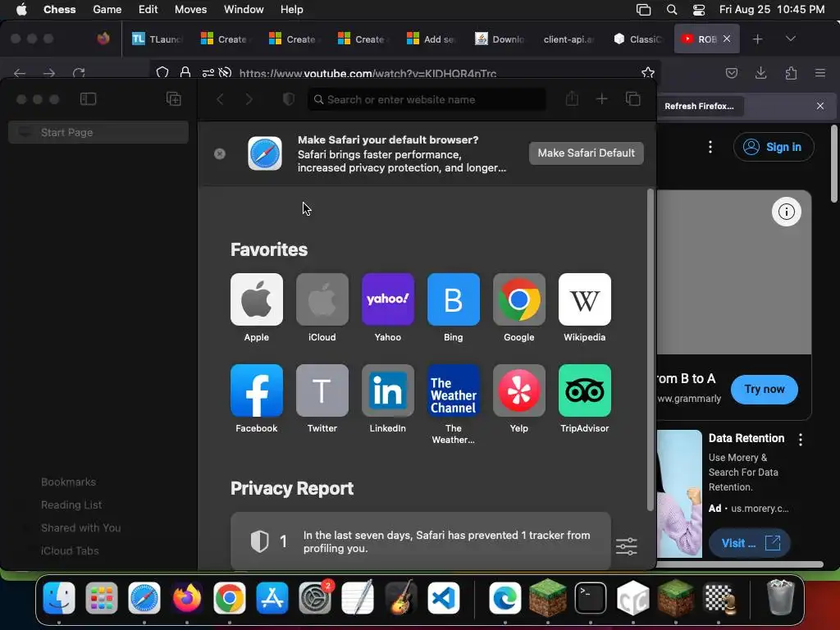Open a new Firefox tab
The height and width of the screenshot is (630, 840).
(757, 39)
